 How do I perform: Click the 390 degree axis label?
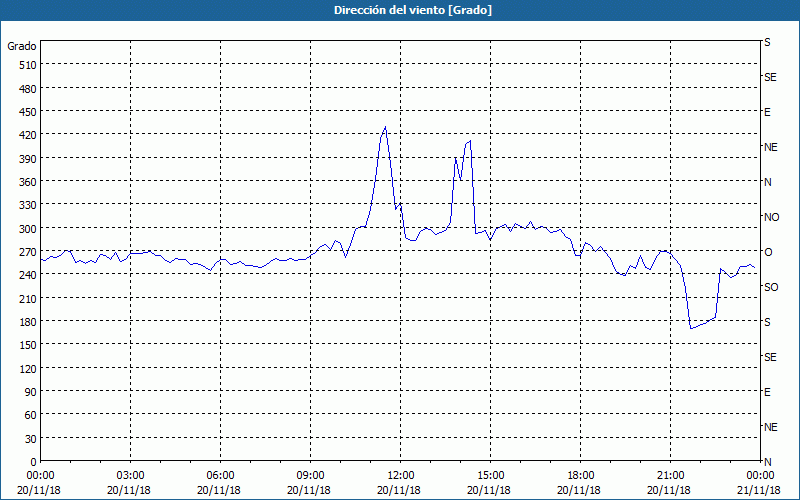tap(28, 159)
